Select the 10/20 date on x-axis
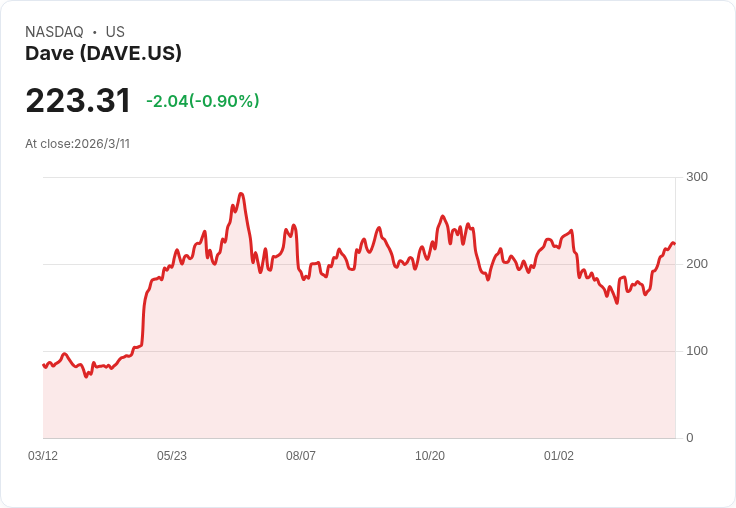The image size is (736, 508). click(430, 456)
